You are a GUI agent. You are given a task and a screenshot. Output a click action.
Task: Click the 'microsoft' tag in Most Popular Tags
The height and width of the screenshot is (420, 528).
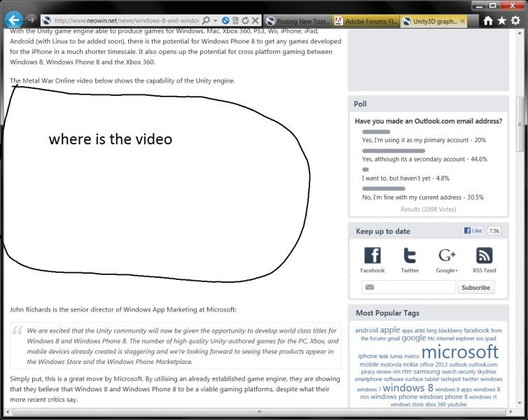459,351
